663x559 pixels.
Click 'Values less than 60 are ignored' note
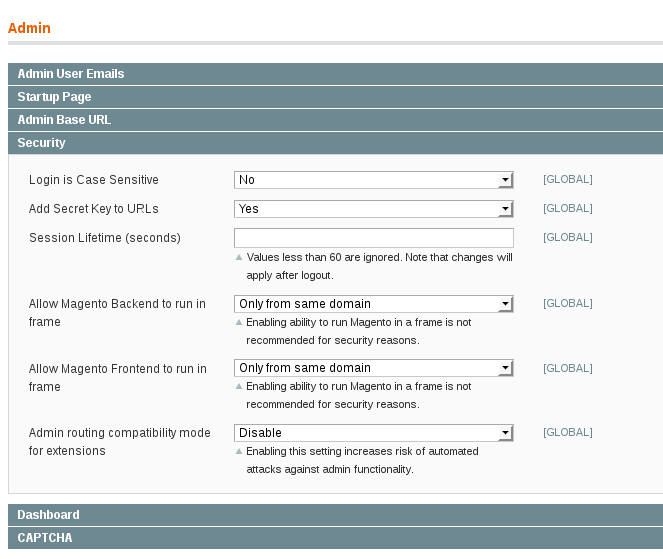[x=379, y=266]
